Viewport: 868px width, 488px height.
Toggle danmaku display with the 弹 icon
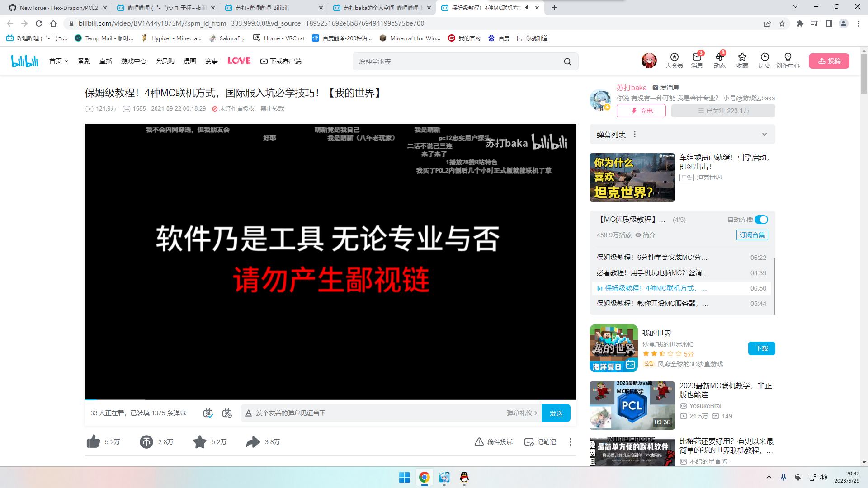click(x=208, y=413)
